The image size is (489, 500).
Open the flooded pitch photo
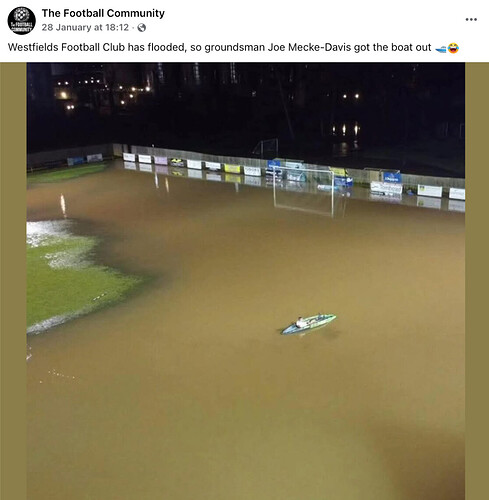246,281
